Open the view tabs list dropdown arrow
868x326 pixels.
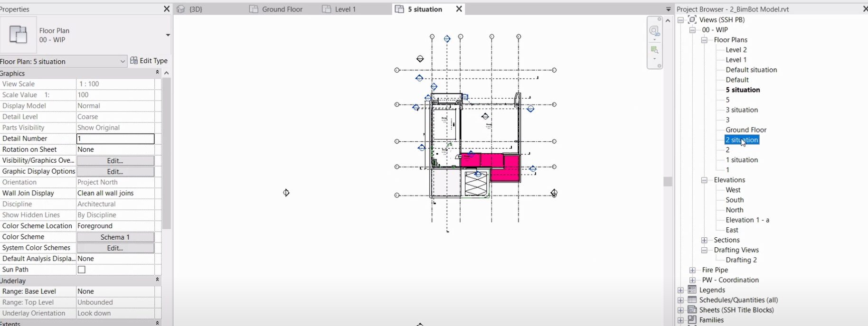(x=668, y=9)
